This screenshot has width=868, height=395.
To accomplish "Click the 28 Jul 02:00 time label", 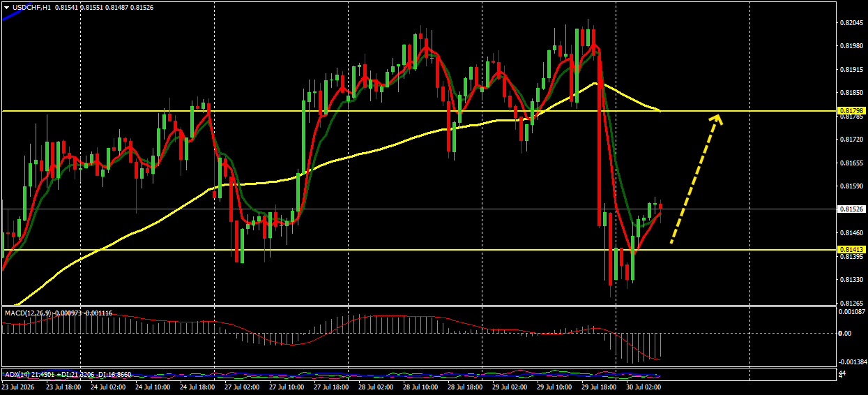I will pyautogui.click(x=375, y=386).
